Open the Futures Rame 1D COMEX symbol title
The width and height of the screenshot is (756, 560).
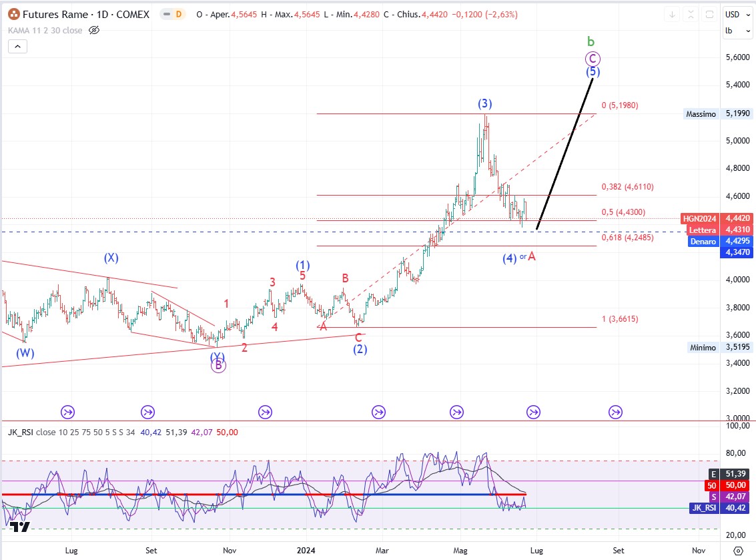tap(86, 15)
